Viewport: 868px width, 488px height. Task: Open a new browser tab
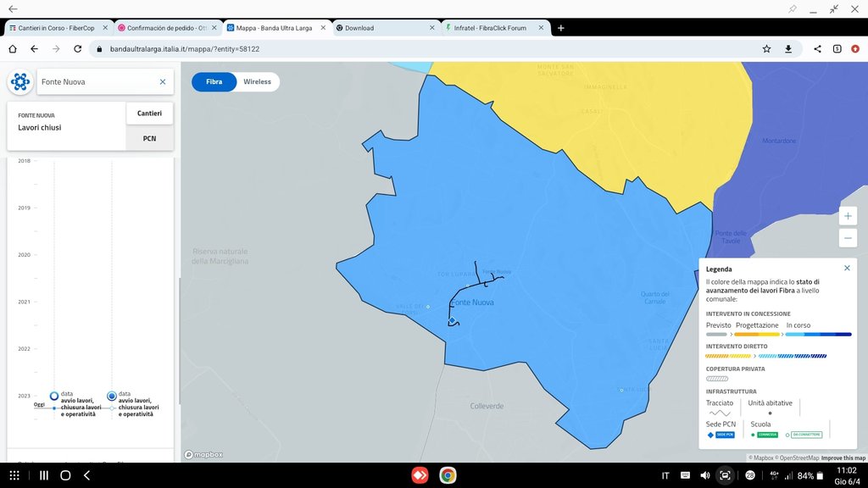pos(560,28)
